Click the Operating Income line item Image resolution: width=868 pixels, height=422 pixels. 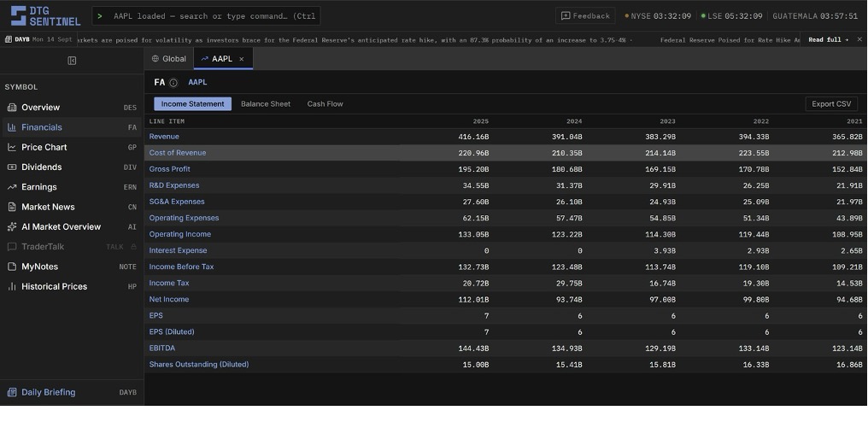(180, 234)
